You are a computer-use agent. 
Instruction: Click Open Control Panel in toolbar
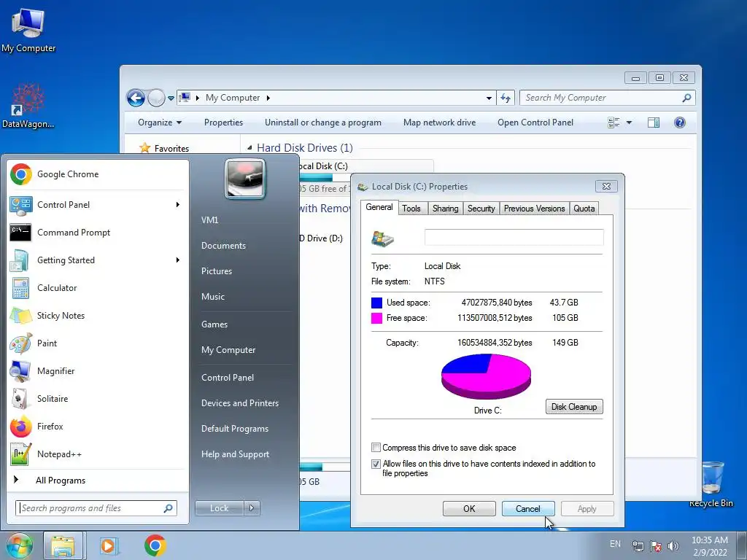coord(535,122)
